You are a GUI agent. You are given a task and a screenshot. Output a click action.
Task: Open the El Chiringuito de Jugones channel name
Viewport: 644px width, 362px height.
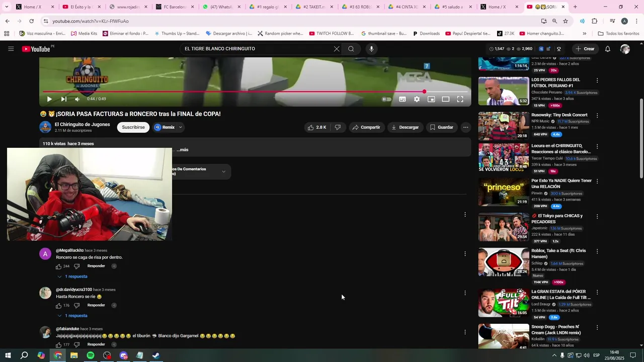pyautogui.click(x=83, y=125)
